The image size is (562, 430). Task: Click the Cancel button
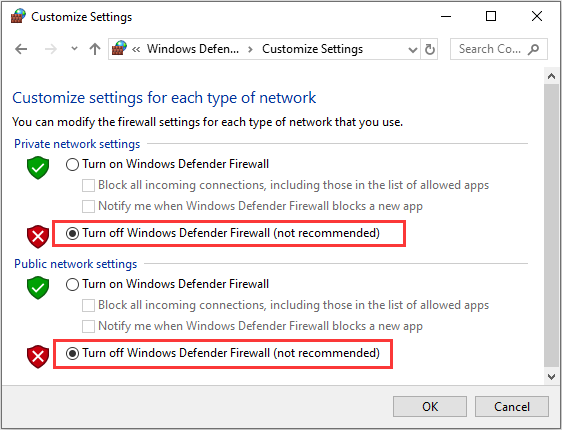click(512, 406)
